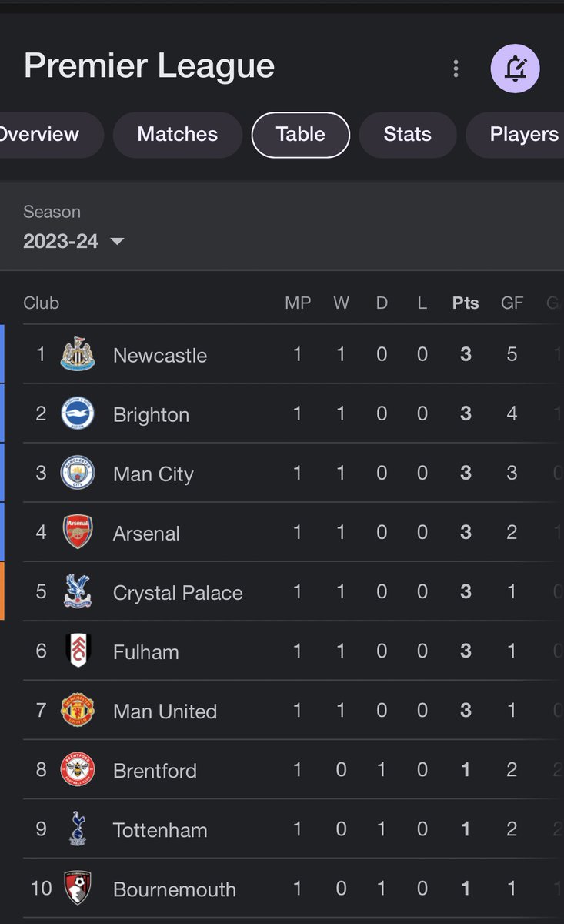Image resolution: width=564 pixels, height=924 pixels.
Task: Click the Man City club crest
Action: coord(78,473)
